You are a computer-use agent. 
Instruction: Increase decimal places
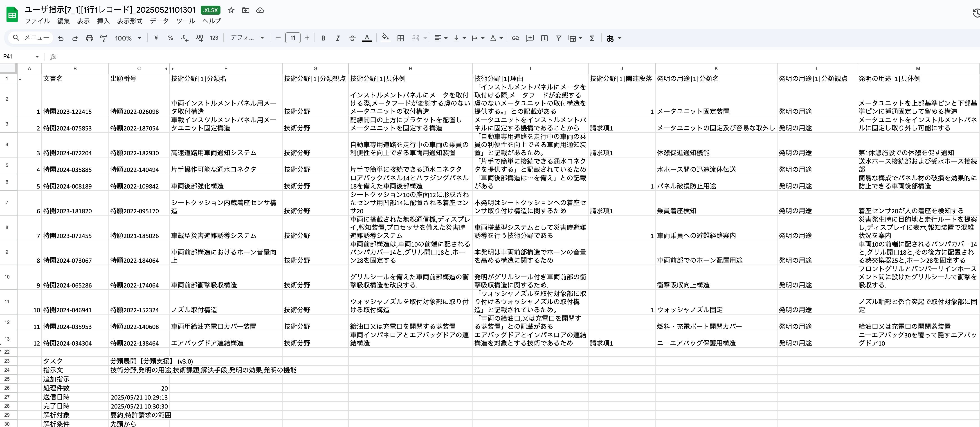(199, 38)
